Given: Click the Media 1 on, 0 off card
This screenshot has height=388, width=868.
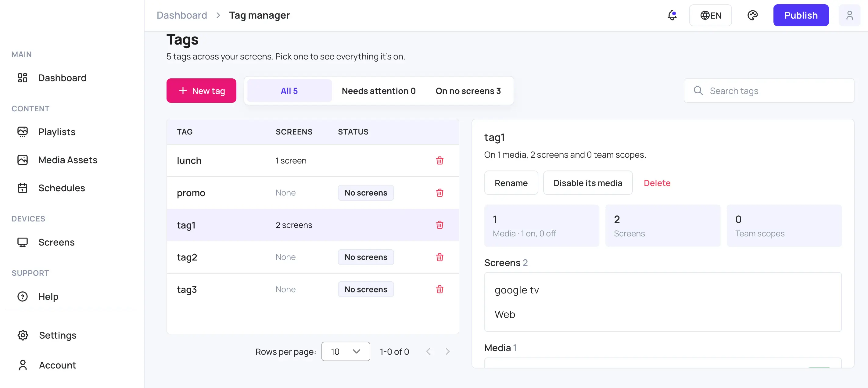Looking at the screenshot, I should 541,225.
